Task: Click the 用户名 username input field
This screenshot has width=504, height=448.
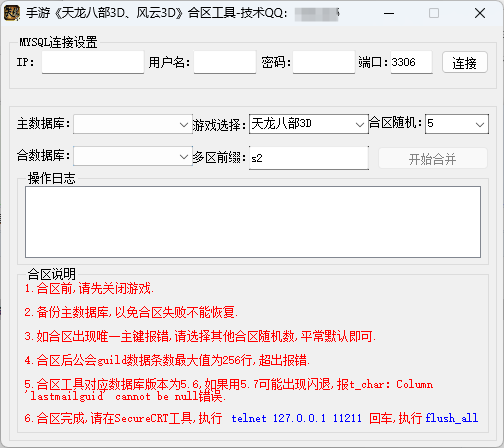Action: [225, 62]
